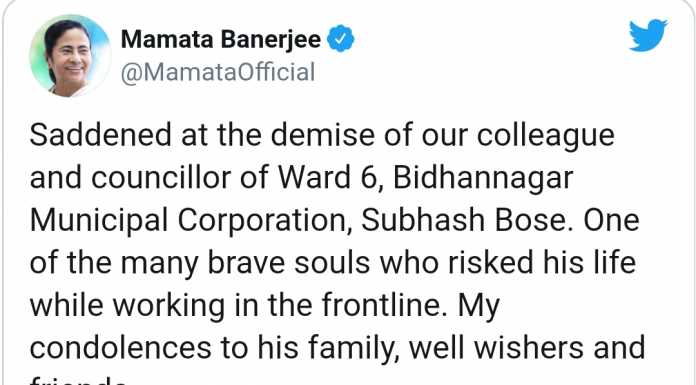696x385 pixels.
Task: Click 'brave souls' in the tweet body
Action: tap(289, 263)
